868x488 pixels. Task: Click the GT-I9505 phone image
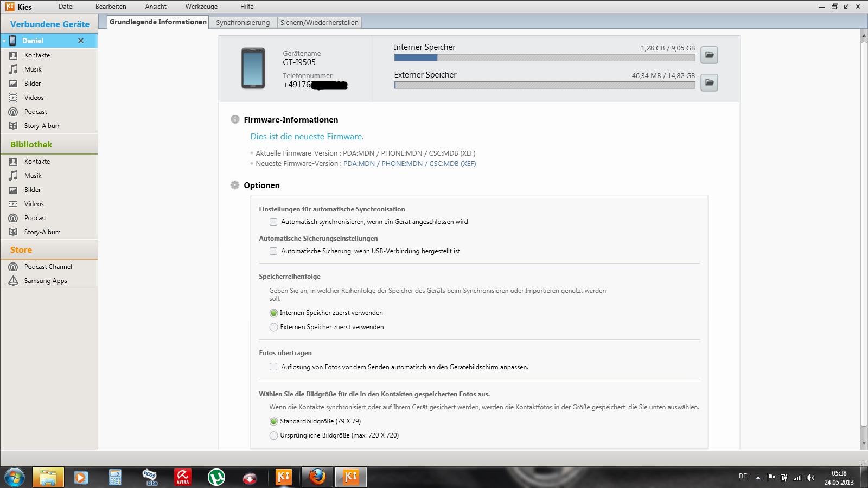pos(253,68)
